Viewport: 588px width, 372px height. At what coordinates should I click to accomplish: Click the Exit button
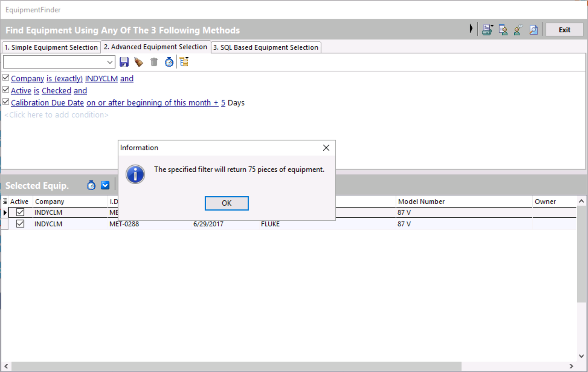point(564,30)
